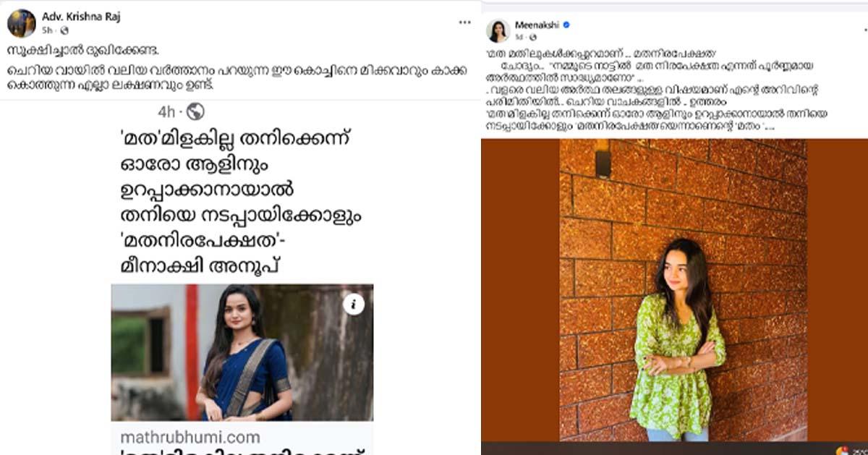
Task: Click Meenakshi's profile picture
Action: [499, 30]
